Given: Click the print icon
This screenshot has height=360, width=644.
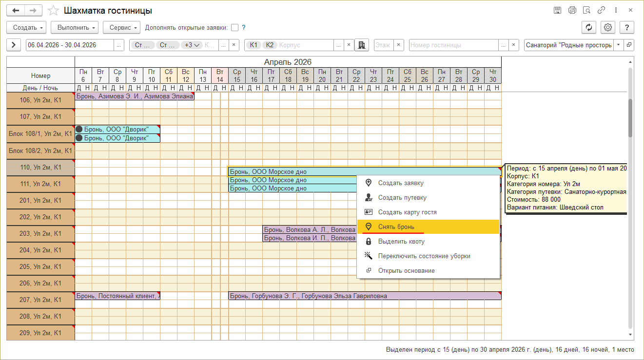Looking at the screenshot, I should (x=572, y=10).
